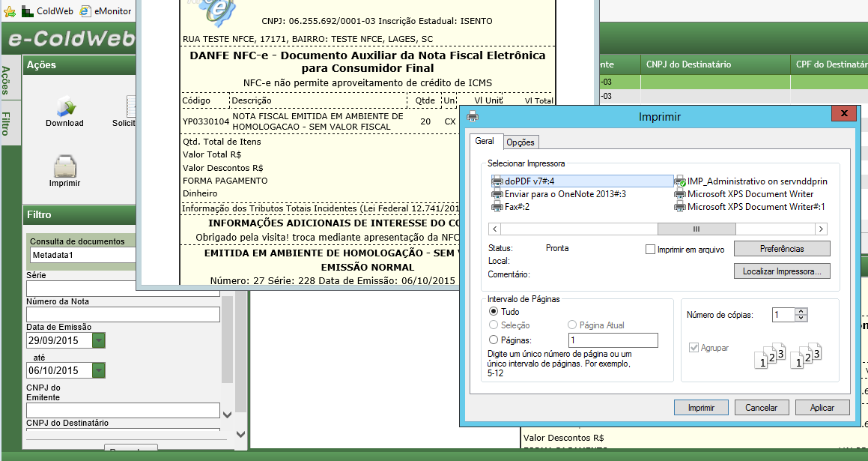868x461 pixels.
Task: Click the Localizar Impressora button
Action: 782,271
